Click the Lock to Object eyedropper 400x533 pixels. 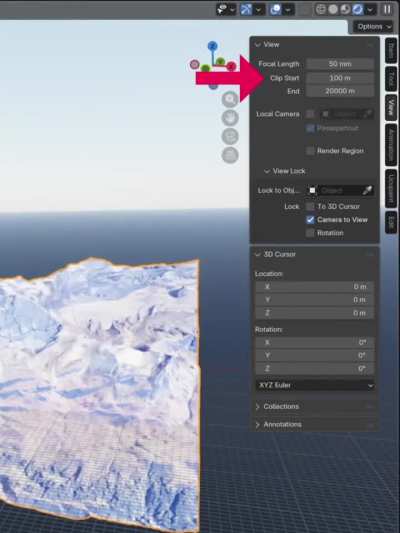coord(367,190)
